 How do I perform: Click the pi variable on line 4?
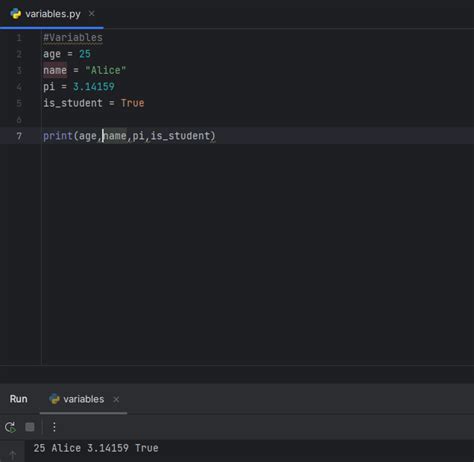tap(49, 87)
